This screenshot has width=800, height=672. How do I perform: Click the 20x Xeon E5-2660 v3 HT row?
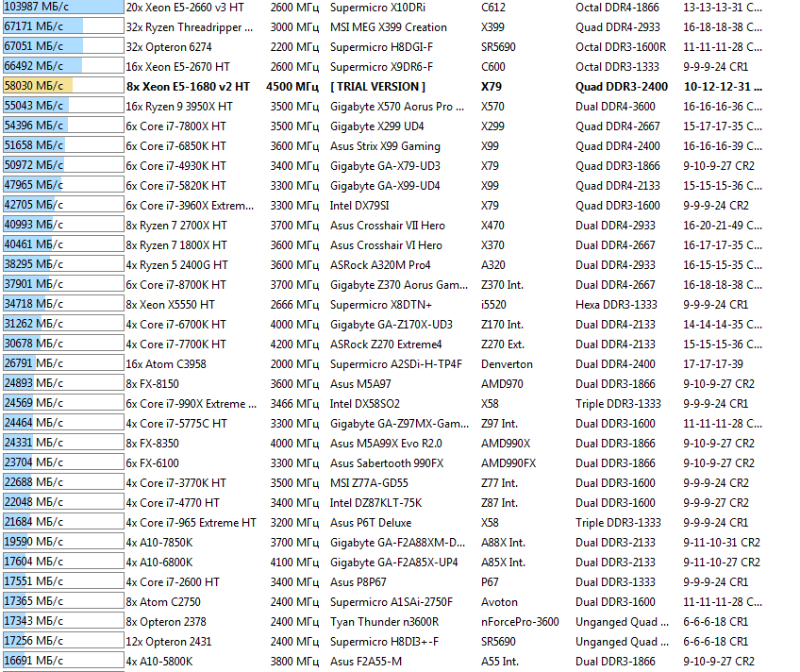coord(185,8)
